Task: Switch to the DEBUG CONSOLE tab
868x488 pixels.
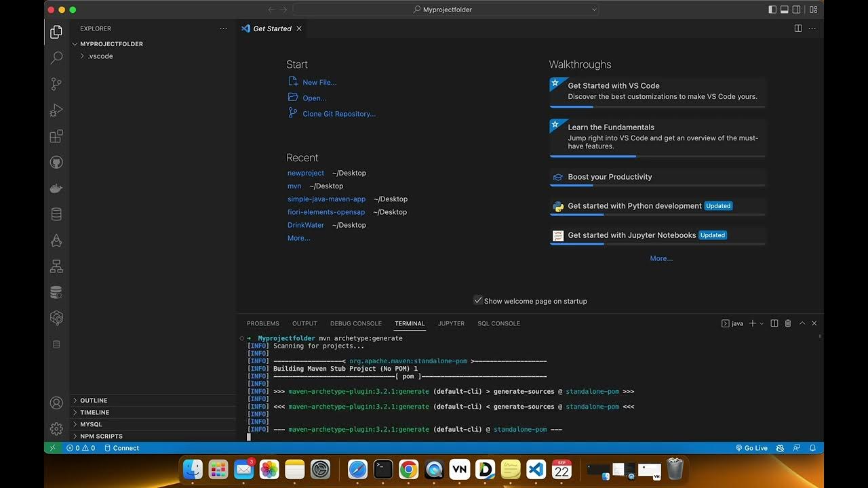Action: (x=356, y=323)
